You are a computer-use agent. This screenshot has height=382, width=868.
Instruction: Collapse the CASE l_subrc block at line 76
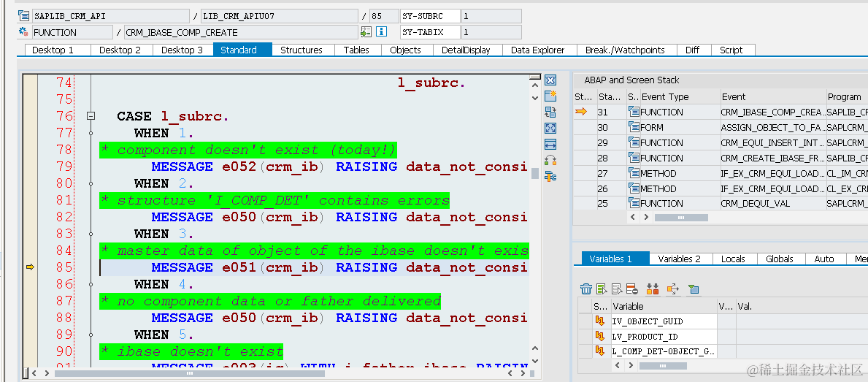point(91,116)
